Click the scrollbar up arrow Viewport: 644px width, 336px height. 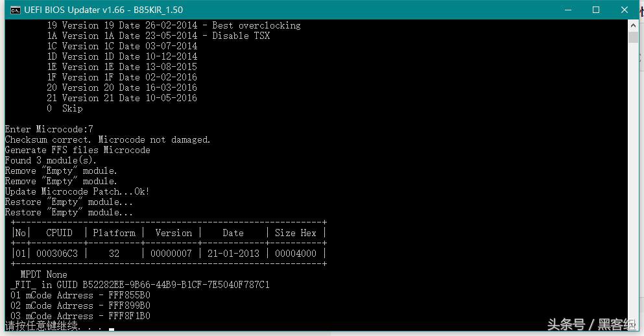633,25
